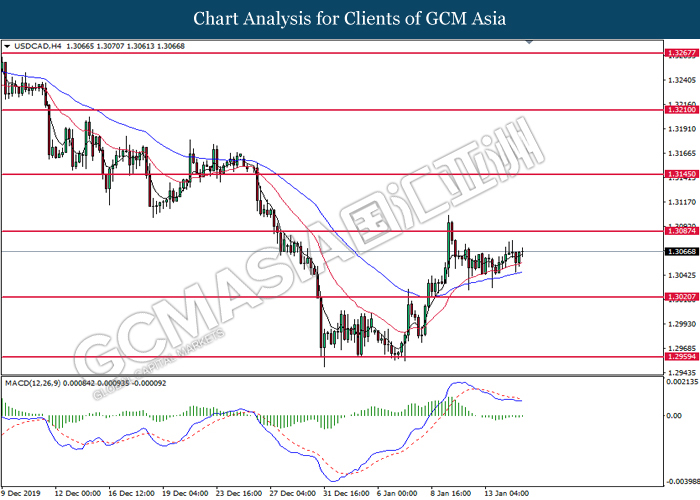Select the 1.32677 resistance price label
The image size is (700, 500).
coord(681,53)
